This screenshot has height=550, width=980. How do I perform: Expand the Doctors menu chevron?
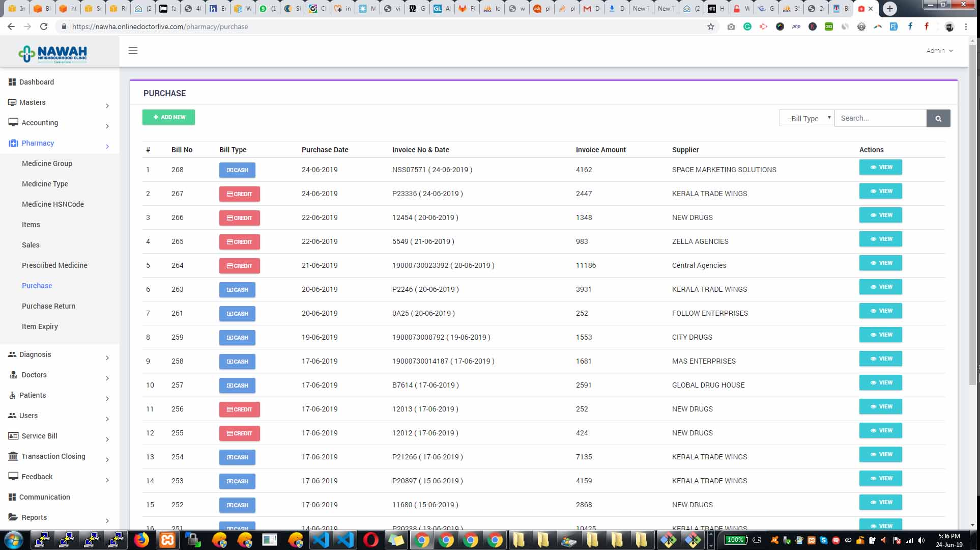pos(107,378)
